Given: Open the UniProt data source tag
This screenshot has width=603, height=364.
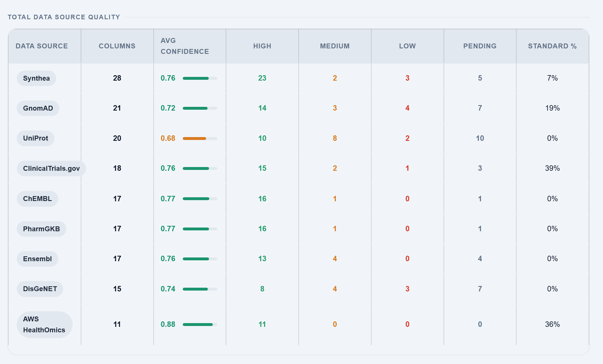Looking at the screenshot, I should pyautogui.click(x=35, y=138).
